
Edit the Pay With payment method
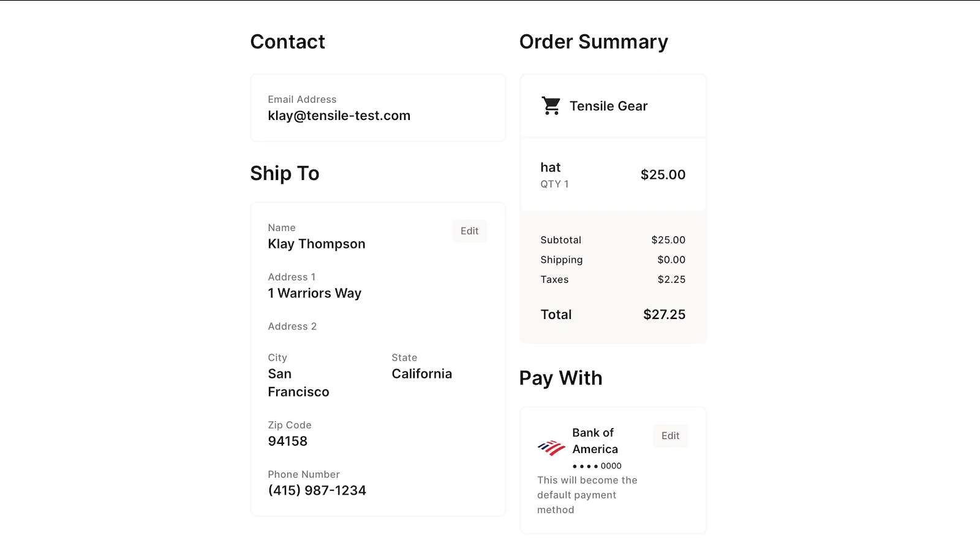670,436
